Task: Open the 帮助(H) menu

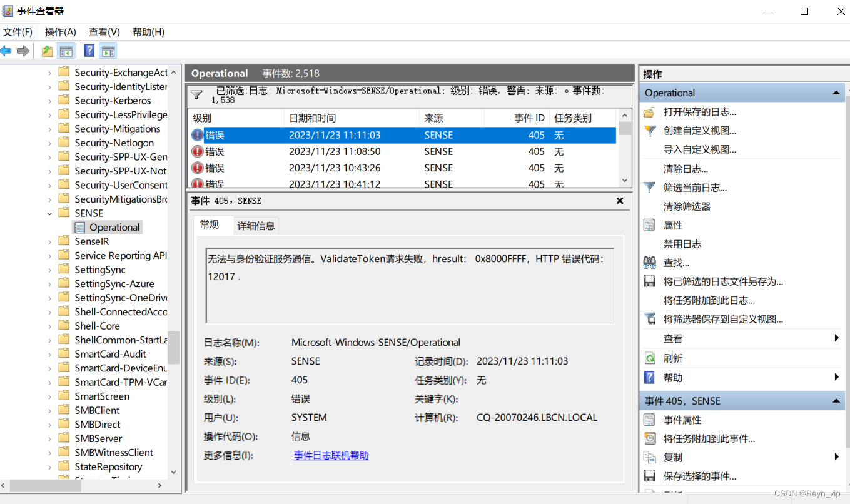Action: click(149, 32)
